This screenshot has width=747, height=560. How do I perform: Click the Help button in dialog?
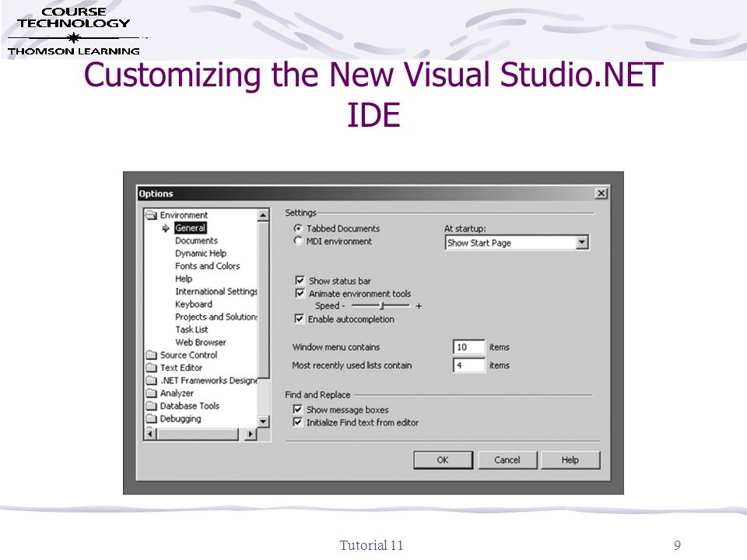click(570, 460)
